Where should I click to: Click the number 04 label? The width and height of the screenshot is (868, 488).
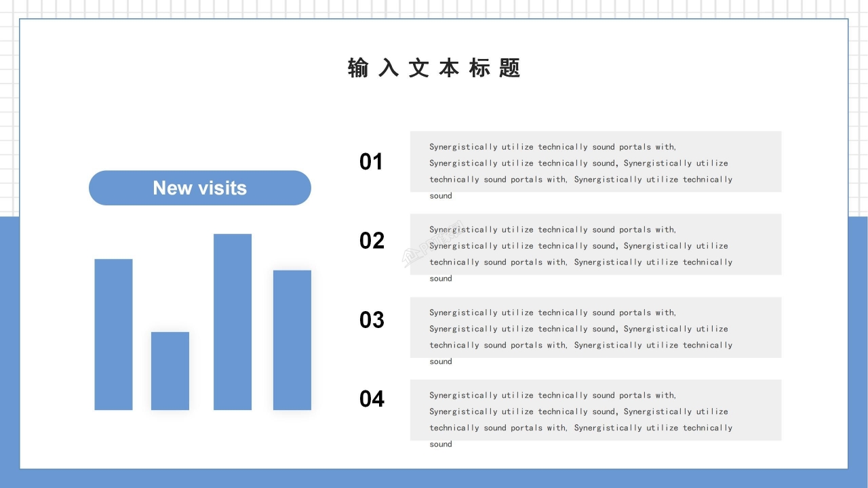(372, 399)
